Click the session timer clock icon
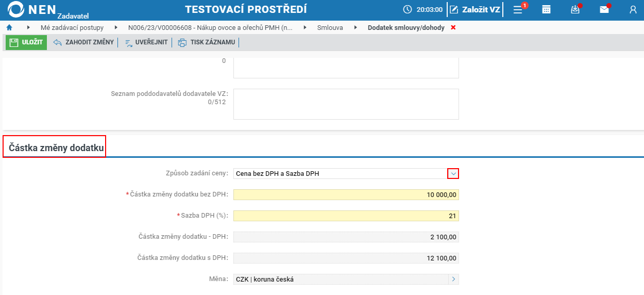The width and height of the screenshot is (644, 295). pos(408,10)
